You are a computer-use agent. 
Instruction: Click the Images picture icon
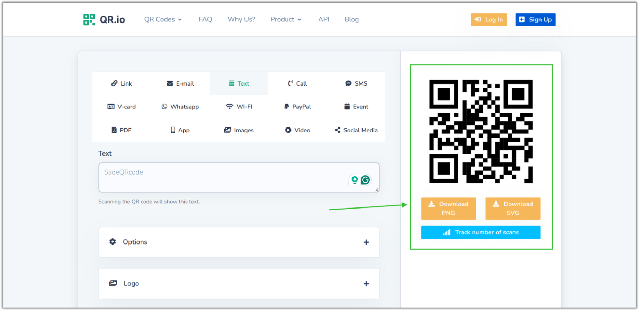coord(227,130)
